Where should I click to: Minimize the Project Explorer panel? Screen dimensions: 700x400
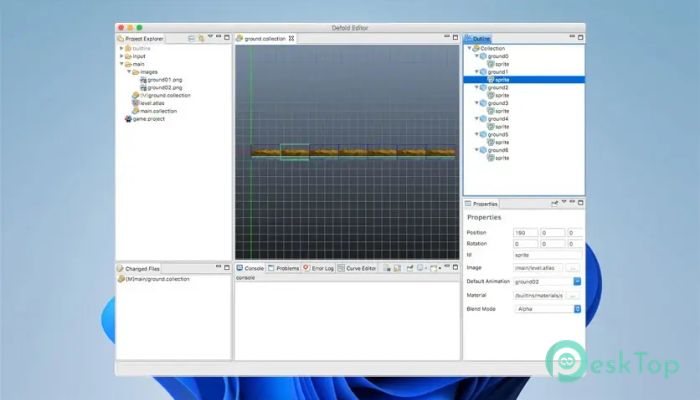click(x=218, y=37)
